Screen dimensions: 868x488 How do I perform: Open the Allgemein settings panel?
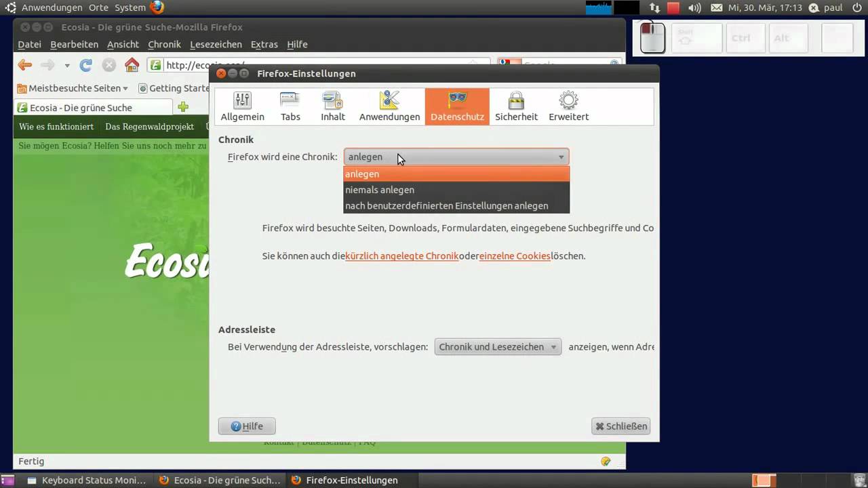pos(242,106)
